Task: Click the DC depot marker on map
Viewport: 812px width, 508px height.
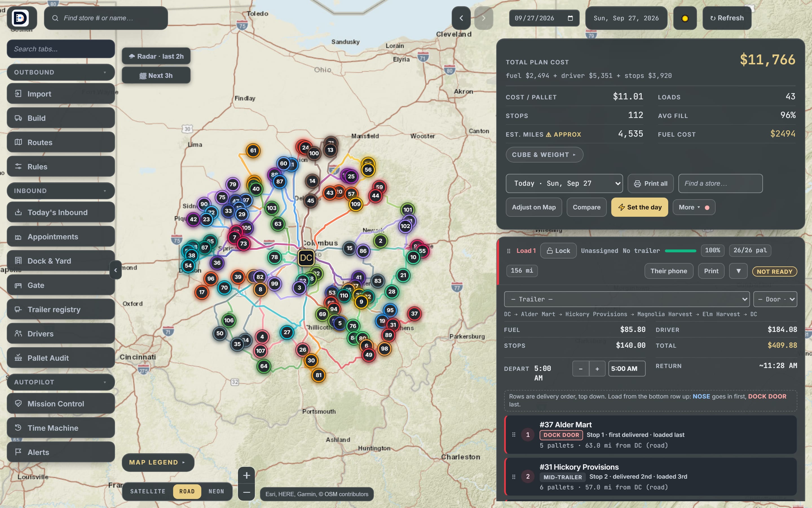Action: pos(306,258)
